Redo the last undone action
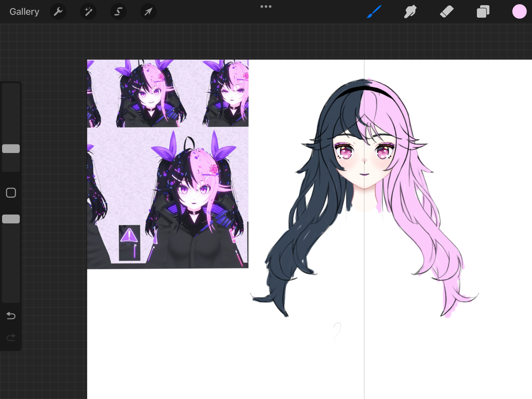Image resolution: width=532 pixels, height=399 pixels. (x=11, y=337)
